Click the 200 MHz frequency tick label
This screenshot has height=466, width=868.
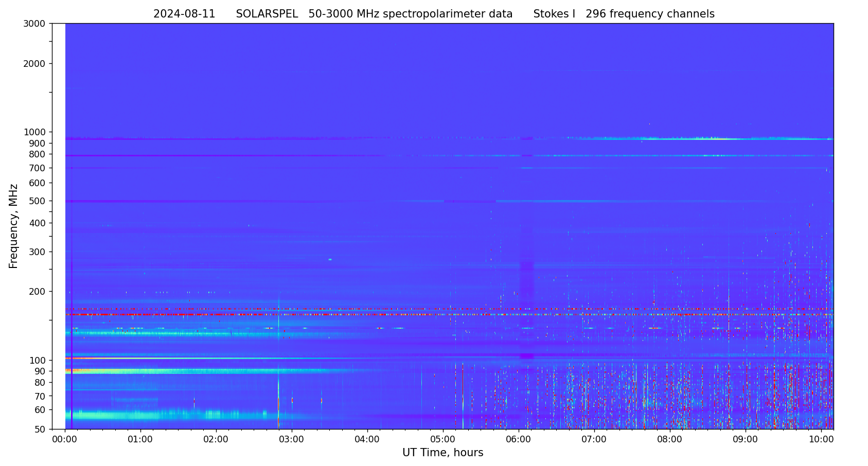pos(37,292)
